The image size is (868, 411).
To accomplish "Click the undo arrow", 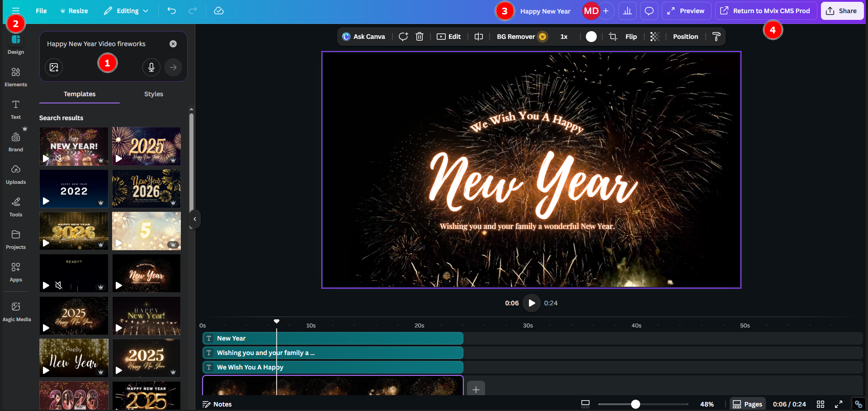I will pos(171,11).
